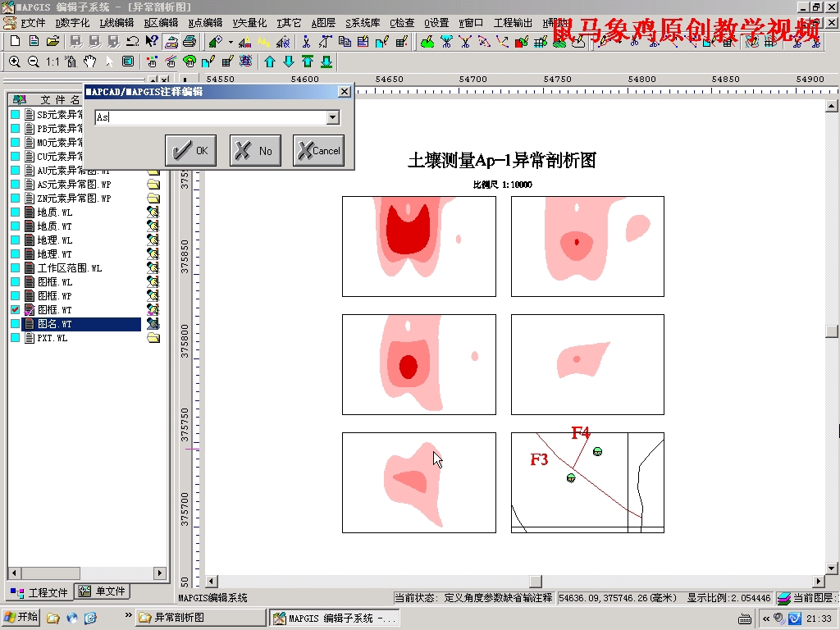Click the cyan up arrow icon

[x=270, y=62]
